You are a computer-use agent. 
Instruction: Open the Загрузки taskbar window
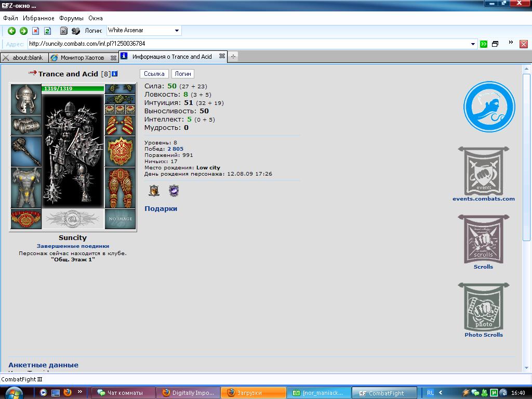(253, 393)
